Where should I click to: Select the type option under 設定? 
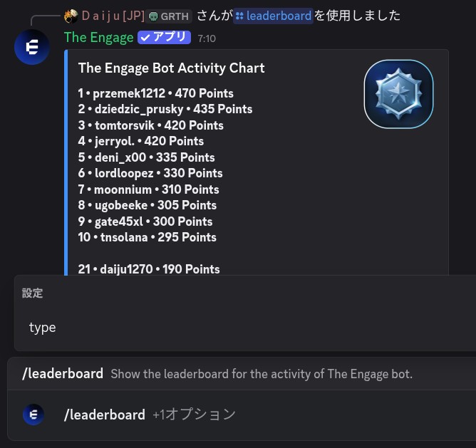coord(43,328)
